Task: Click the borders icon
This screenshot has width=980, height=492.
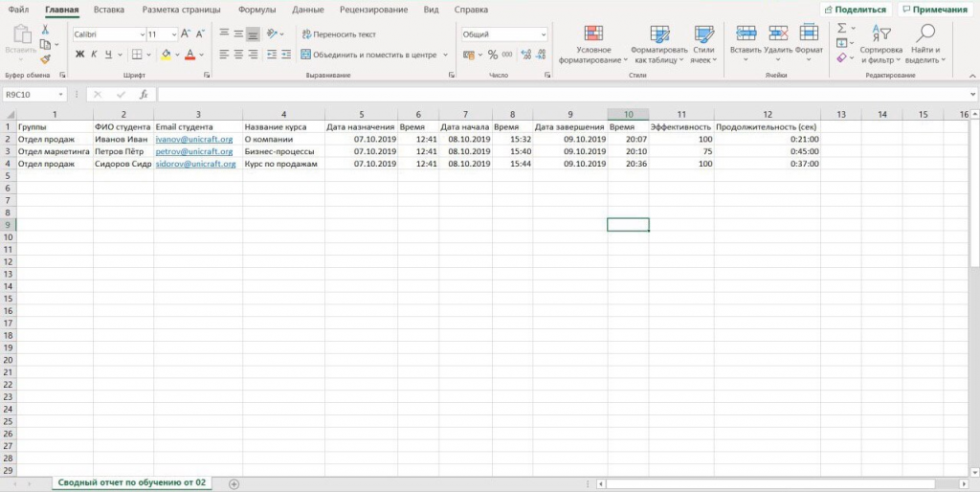Action: [138, 55]
